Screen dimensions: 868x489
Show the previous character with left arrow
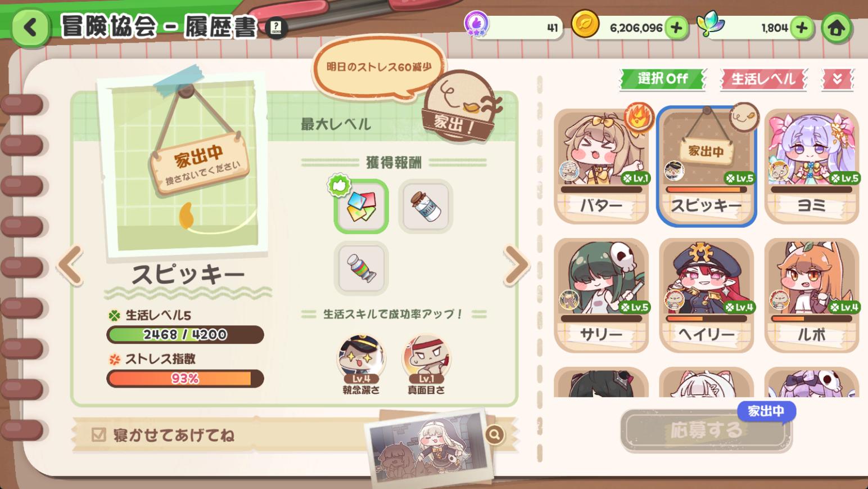(70, 264)
